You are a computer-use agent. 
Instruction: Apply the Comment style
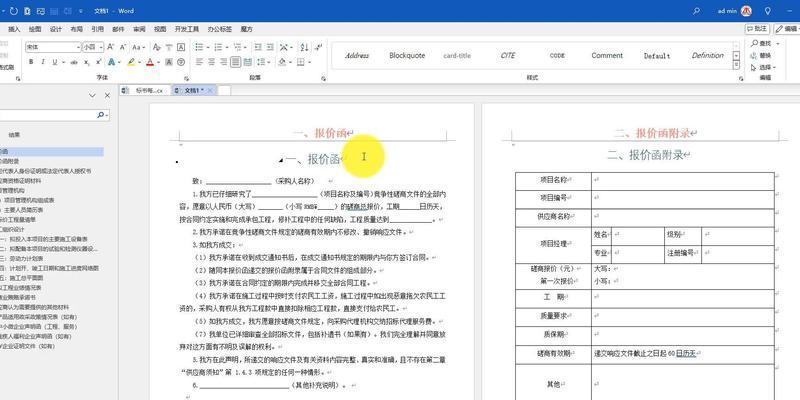click(x=607, y=56)
